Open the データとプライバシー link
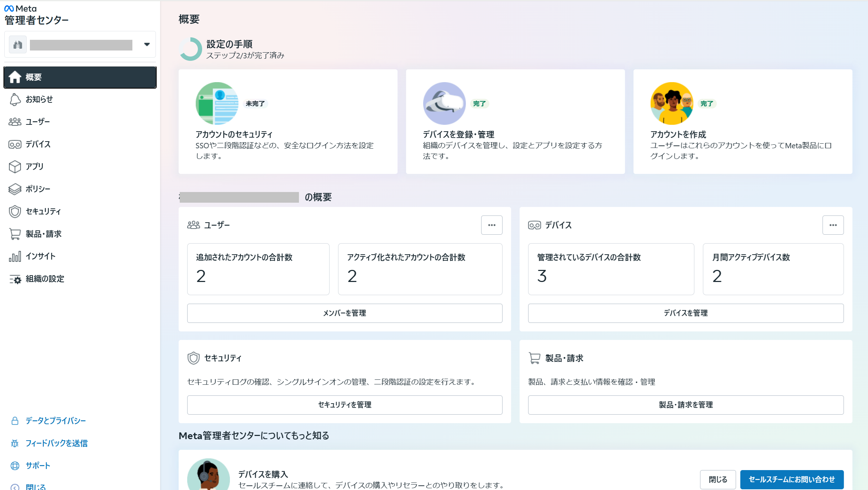Screen dimensions: 868x490 (x=56, y=421)
